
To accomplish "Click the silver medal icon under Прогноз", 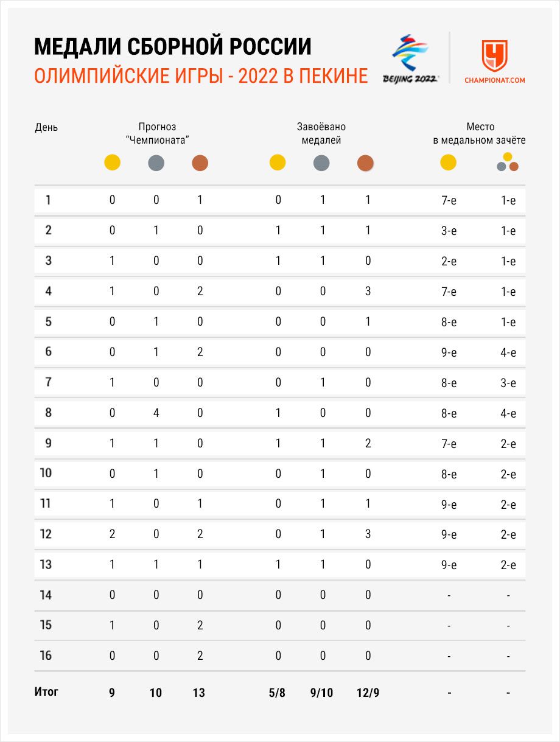I will tap(156, 163).
